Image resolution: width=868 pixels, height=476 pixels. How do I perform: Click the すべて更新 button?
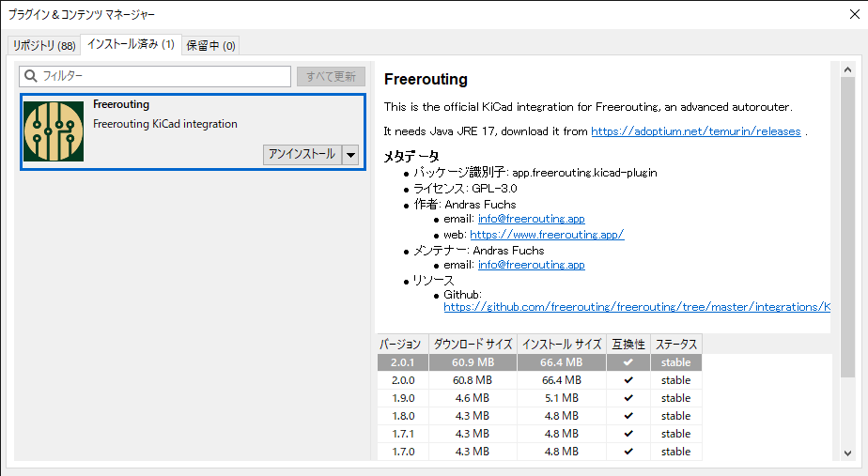pos(331,76)
